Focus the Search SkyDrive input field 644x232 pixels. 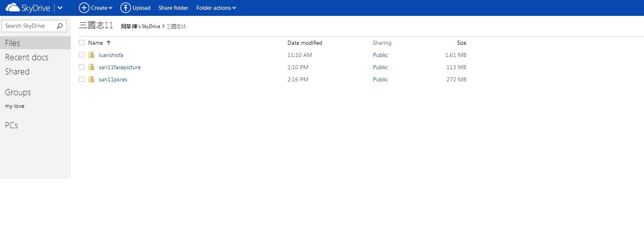tap(29, 26)
